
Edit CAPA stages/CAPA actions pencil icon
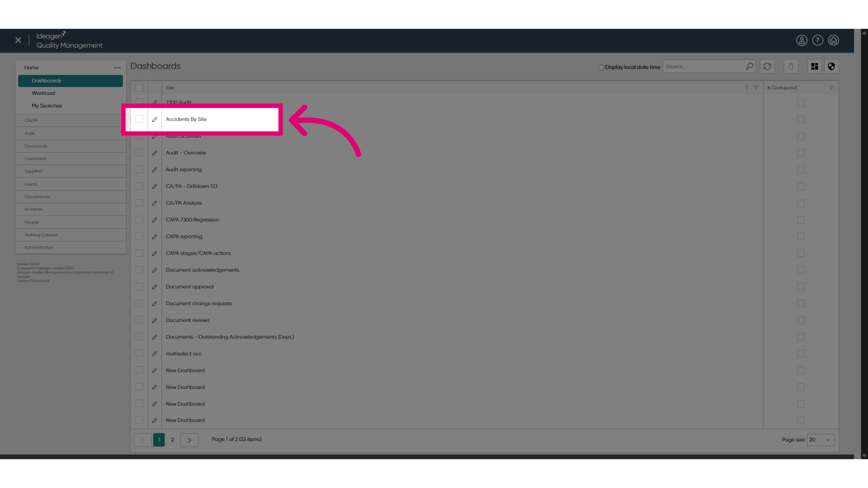click(155, 253)
